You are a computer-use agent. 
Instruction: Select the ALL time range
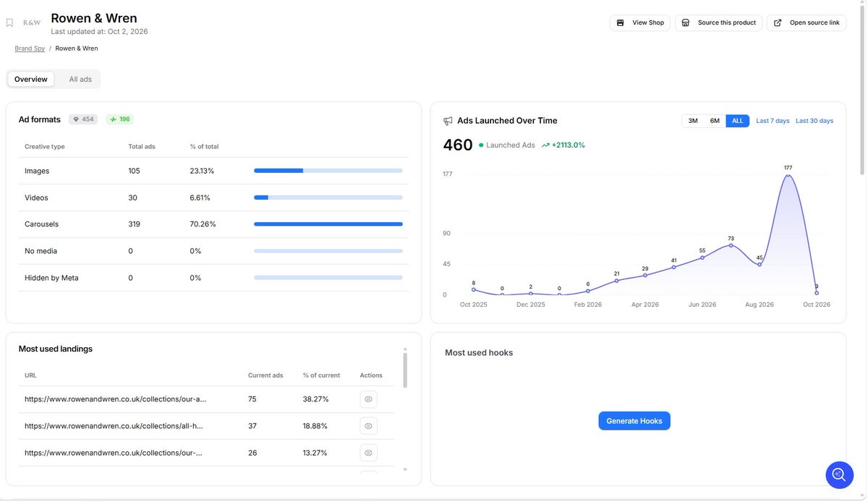[738, 121]
